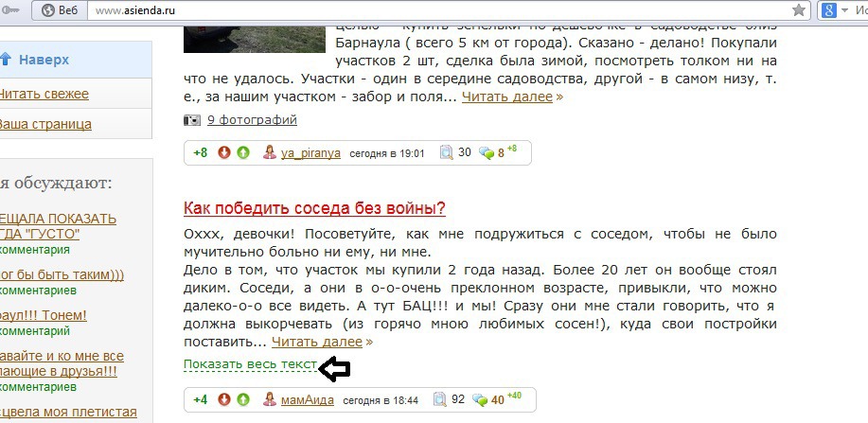868x423 pixels.
Task: Click the post thumbnail photo at top
Action: [255, 38]
